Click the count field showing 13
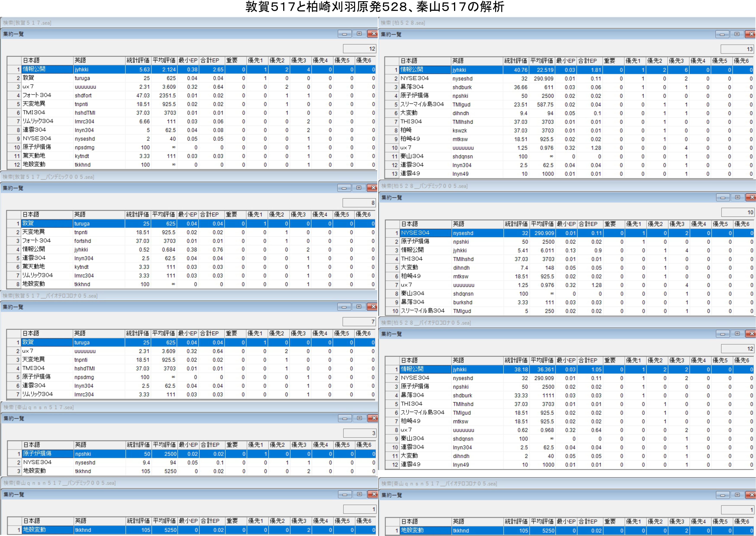Screen dimensions: 756x536 pyautogui.click(x=738, y=49)
